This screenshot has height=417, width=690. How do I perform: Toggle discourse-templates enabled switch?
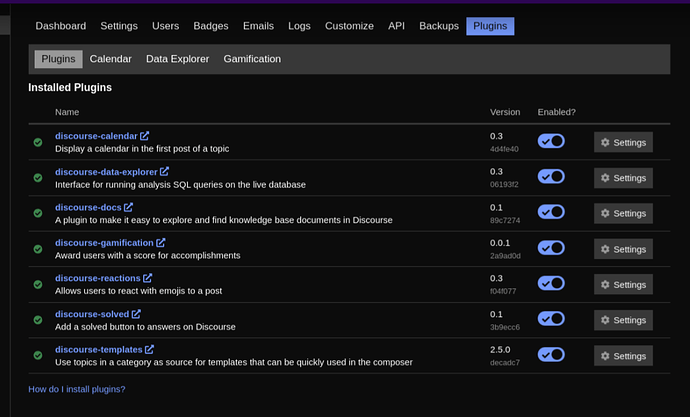click(x=551, y=354)
